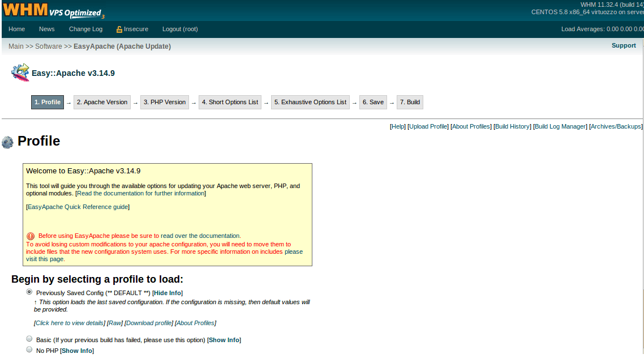644x358 pixels.
Task: Click read over the documentation link
Action: [200, 236]
